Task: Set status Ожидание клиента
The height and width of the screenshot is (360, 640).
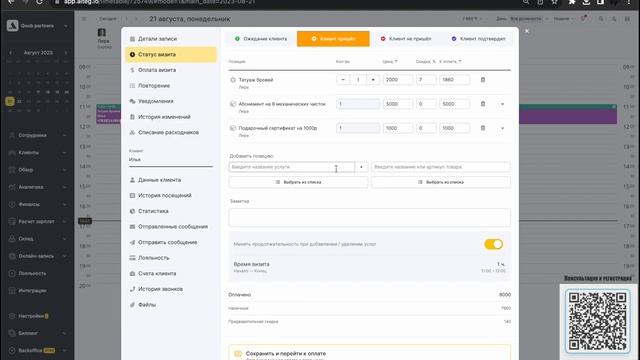Action: click(261, 39)
